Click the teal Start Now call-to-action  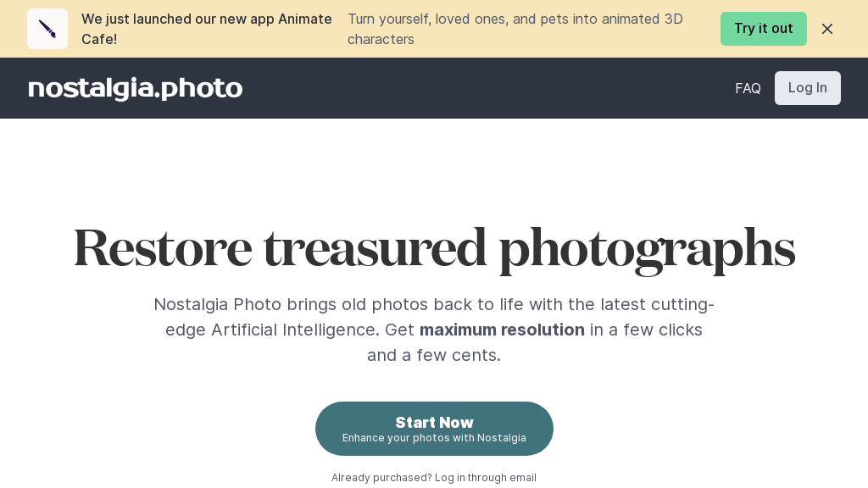point(434,428)
